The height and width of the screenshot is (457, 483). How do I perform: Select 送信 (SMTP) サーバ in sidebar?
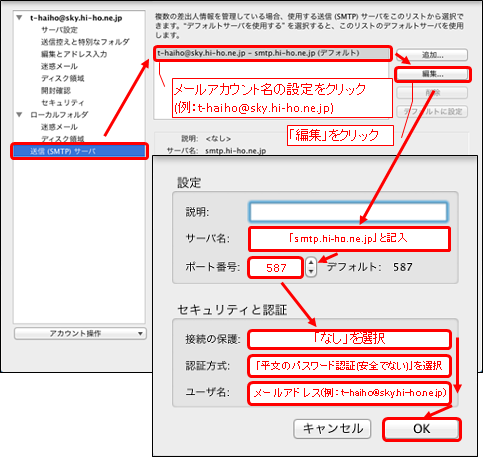(79, 151)
